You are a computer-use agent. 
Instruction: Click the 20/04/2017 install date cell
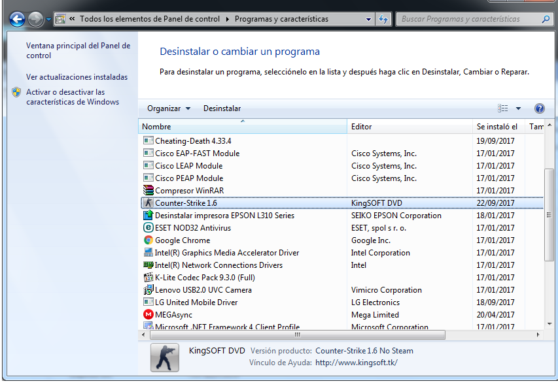pos(495,315)
